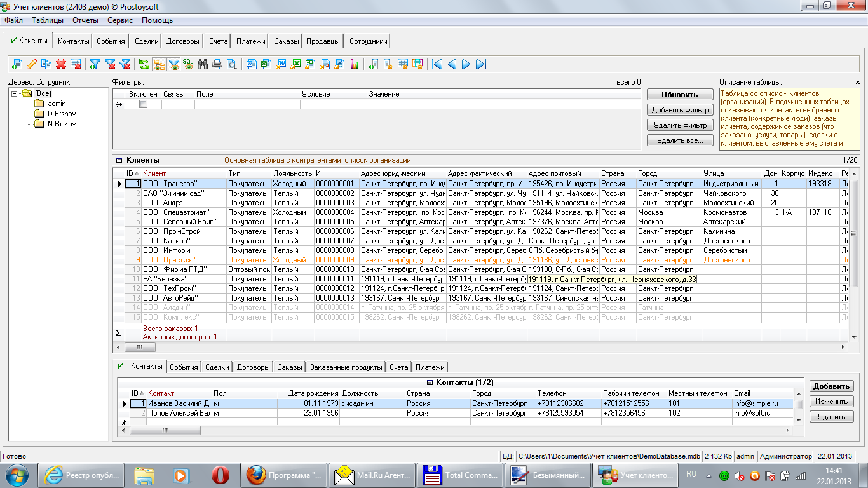
Task: Switch to the Договоры main tab
Action: pos(182,41)
